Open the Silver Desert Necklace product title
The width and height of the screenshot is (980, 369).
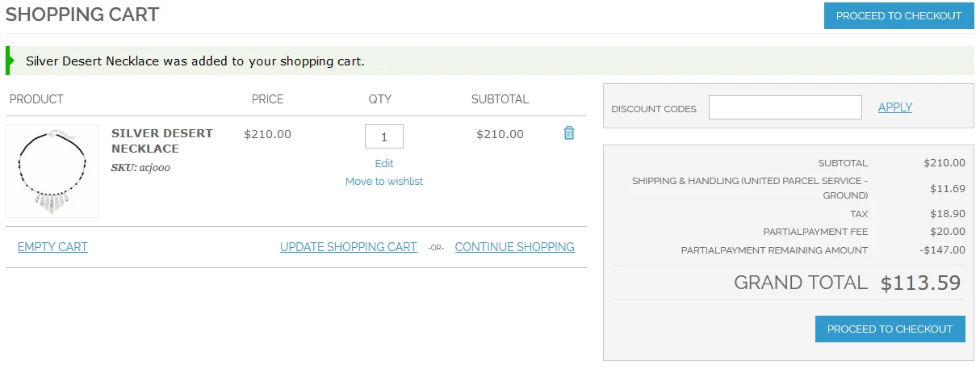tap(161, 140)
